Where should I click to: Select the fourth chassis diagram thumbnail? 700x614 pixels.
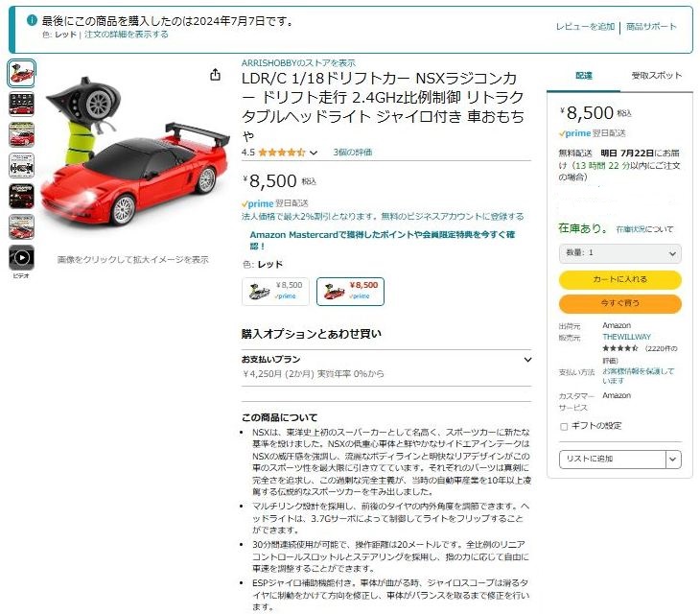21,165
